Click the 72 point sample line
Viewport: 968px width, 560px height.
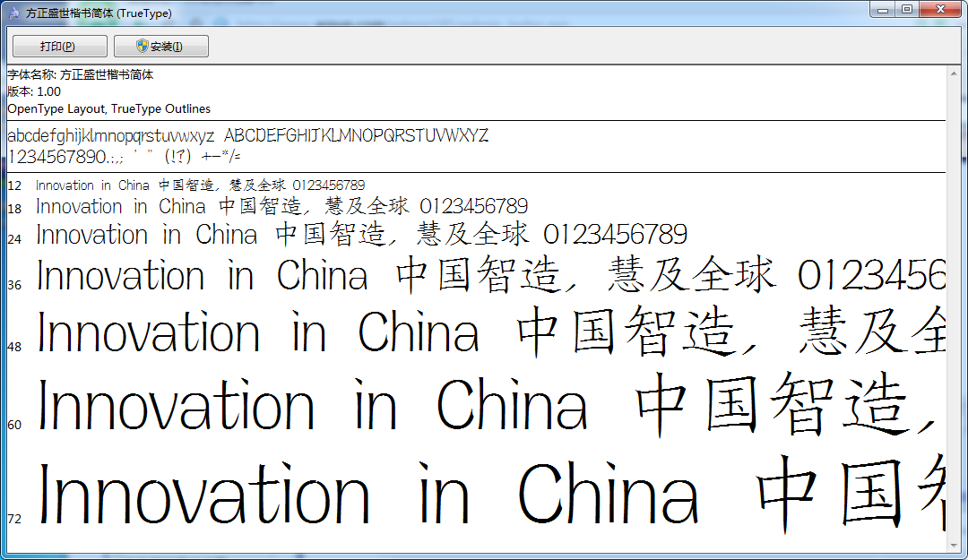click(491, 494)
